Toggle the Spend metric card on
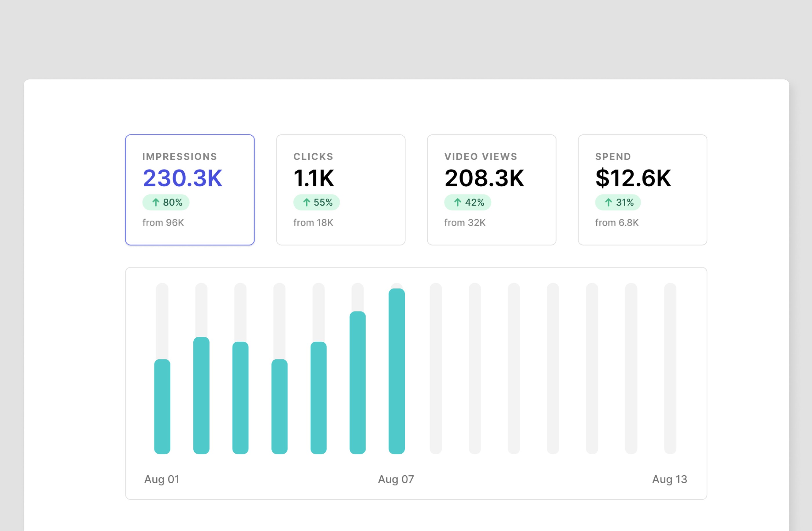This screenshot has width=812, height=531. pyautogui.click(x=642, y=190)
